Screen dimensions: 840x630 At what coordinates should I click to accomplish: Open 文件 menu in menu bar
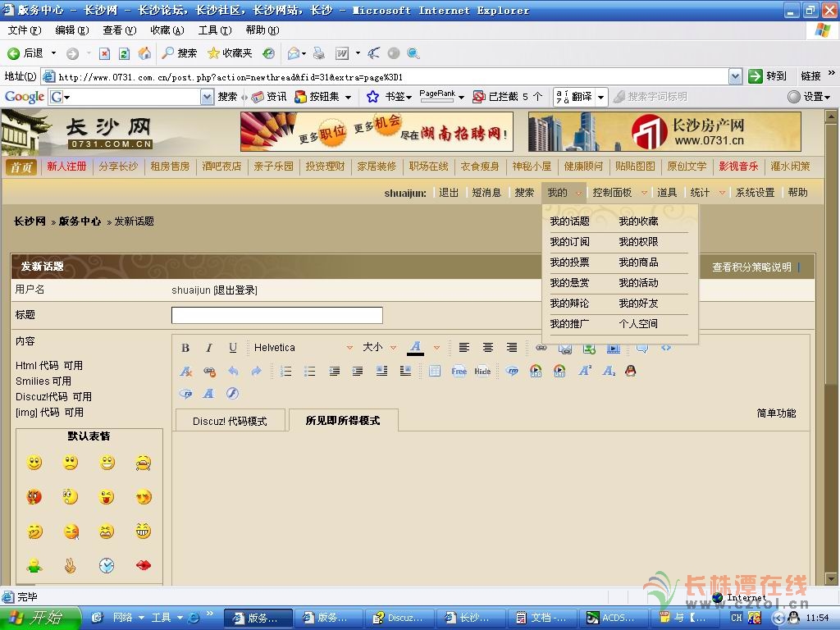24,30
